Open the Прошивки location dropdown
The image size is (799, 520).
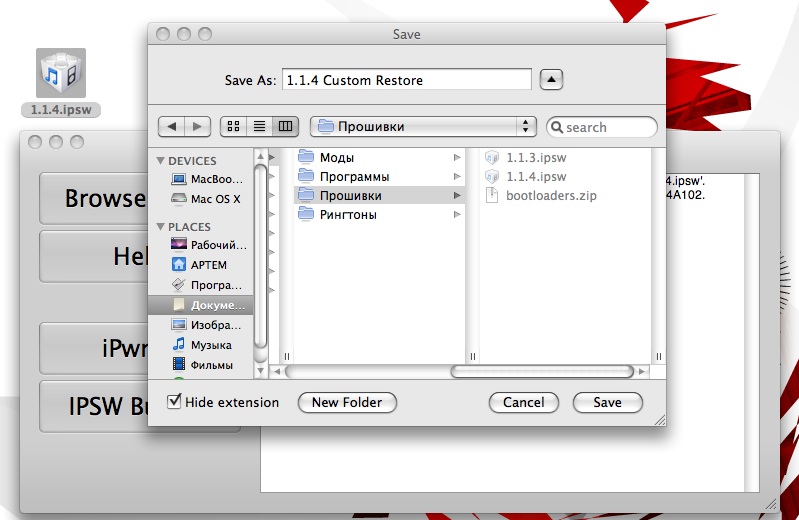tap(423, 126)
